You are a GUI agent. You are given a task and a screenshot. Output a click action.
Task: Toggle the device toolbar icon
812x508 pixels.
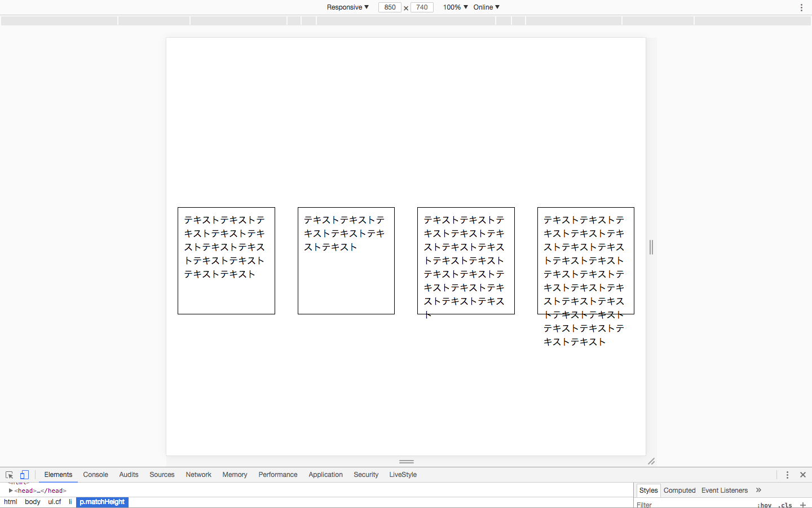pyautogui.click(x=24, y=475)
